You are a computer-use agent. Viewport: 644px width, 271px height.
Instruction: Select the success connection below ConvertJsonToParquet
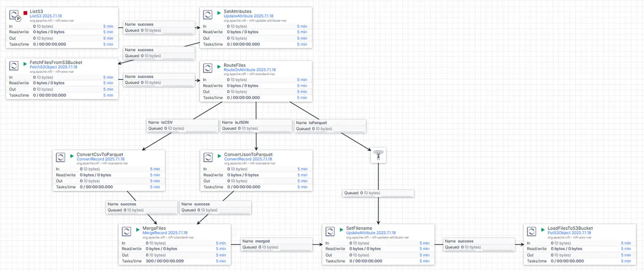coord(216,207)
